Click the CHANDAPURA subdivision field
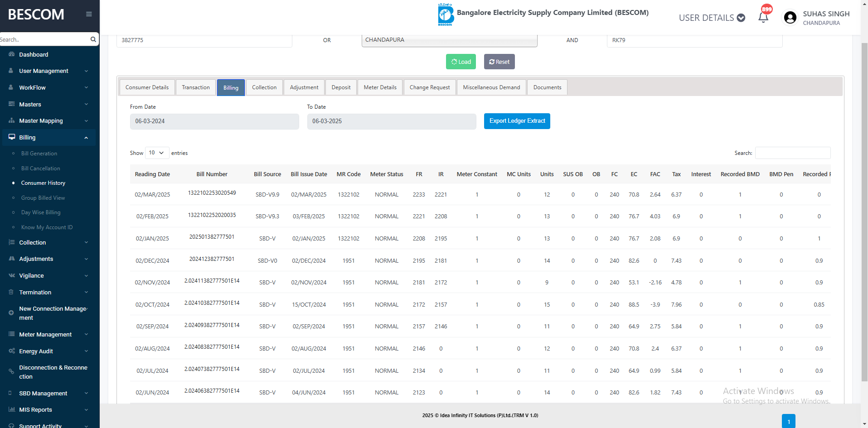This screenshot has width=868, height=428. (450, 40)
